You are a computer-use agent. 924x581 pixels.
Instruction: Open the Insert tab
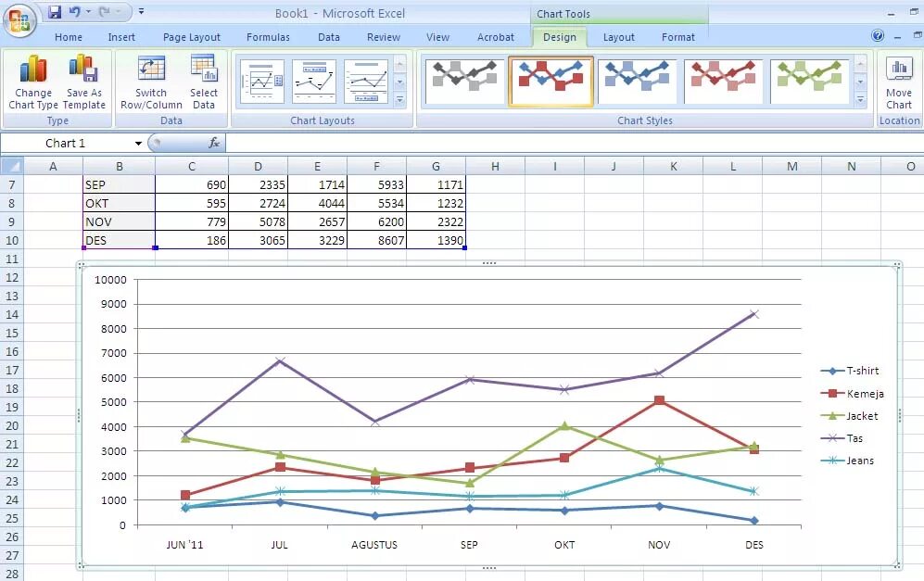coord(121,37)
